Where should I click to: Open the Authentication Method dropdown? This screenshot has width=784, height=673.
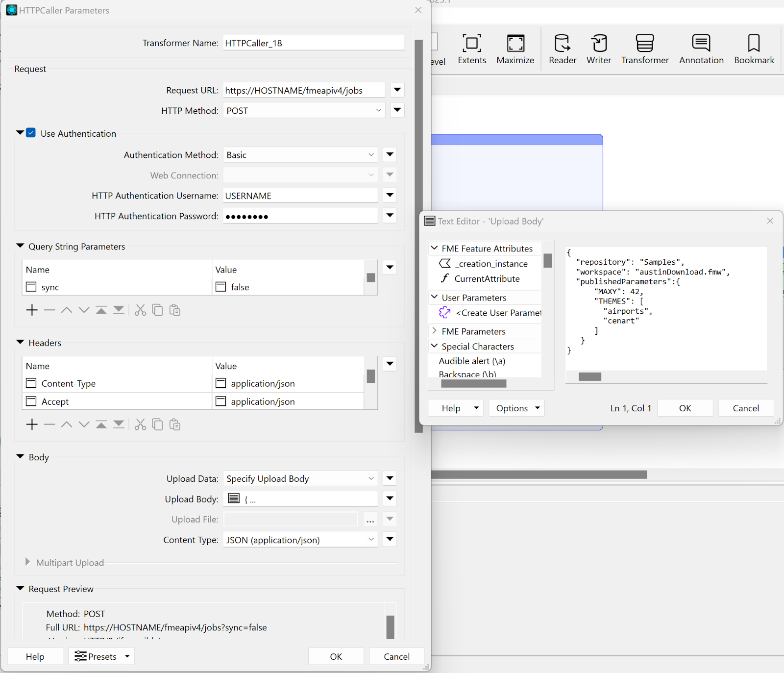(300, 155)
